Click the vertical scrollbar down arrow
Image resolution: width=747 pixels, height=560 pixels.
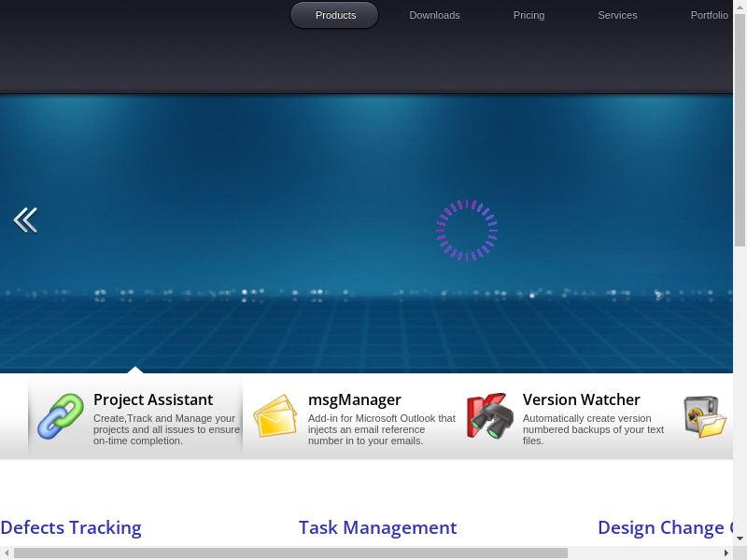pyautogui.click(x=740, y=539)
